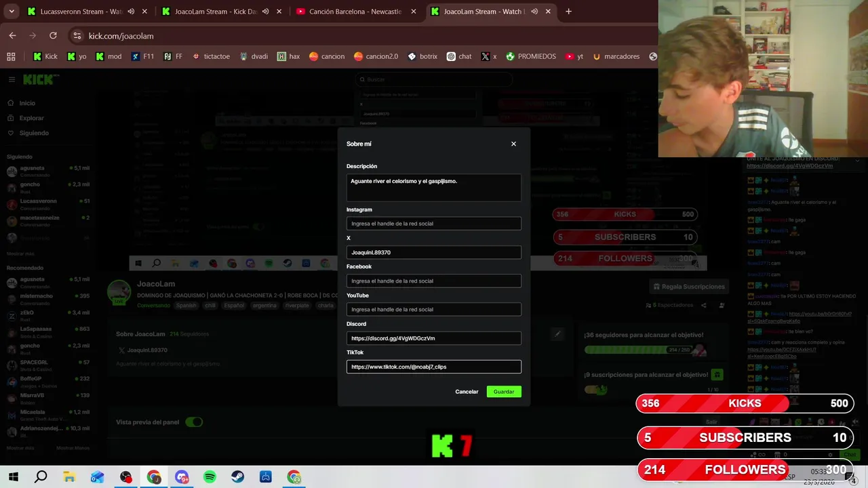The height and width of the screenshot is (488, 868).
Task: Focus the Instagram handle field
Action: (434, 224)
